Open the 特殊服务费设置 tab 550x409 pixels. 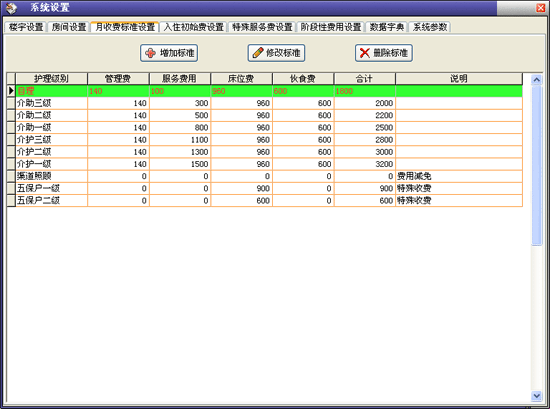pyautogui.click(x=262, y=27)
